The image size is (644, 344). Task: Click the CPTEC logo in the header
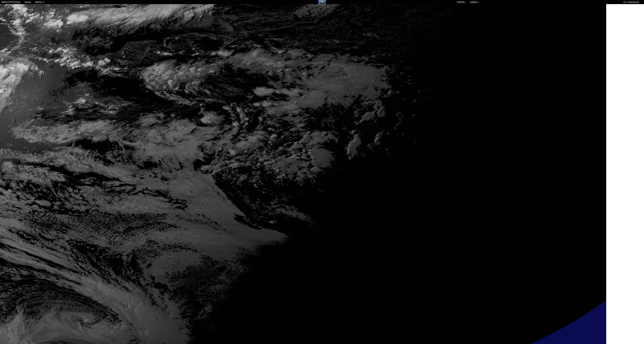[x=322, y=2]
